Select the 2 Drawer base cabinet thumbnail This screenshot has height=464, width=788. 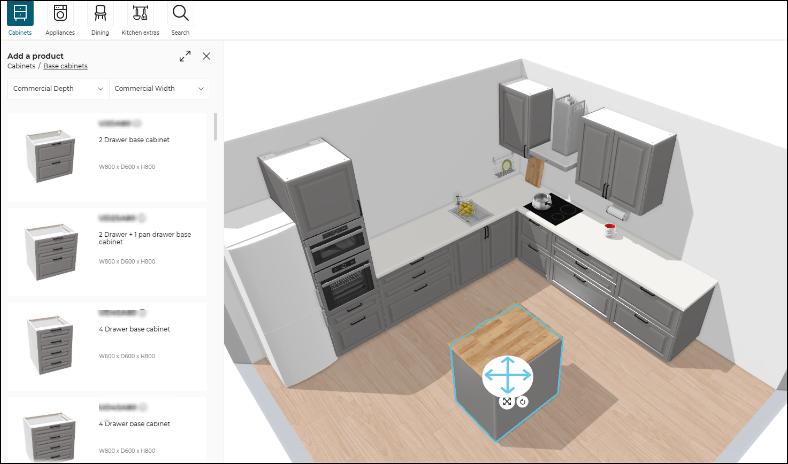[48, 156]
